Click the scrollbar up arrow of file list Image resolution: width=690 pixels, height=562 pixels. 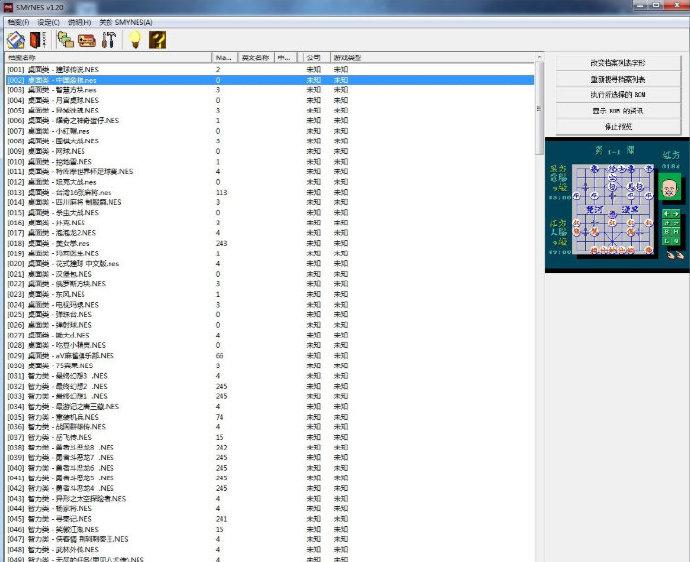click(539, 57)
